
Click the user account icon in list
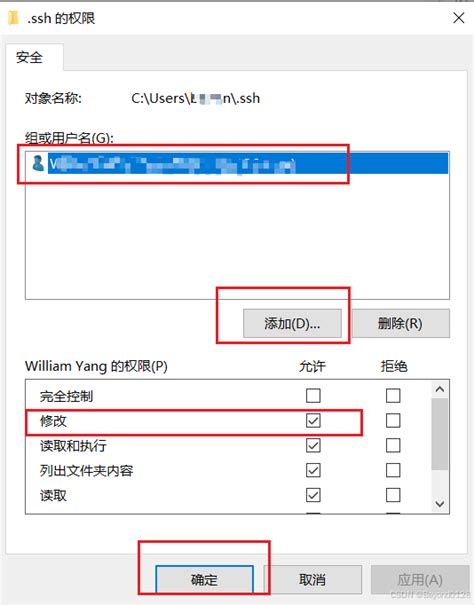(38, 163)
